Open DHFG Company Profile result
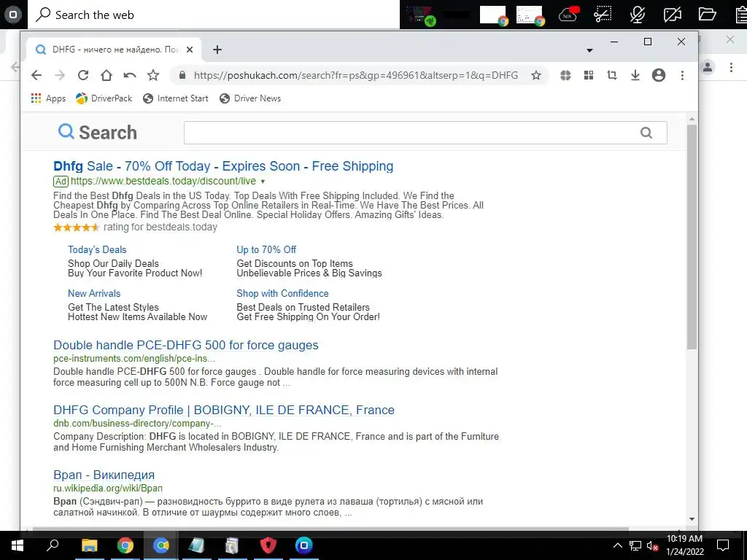Screen dimensions: 747x560 coord(224,410)
